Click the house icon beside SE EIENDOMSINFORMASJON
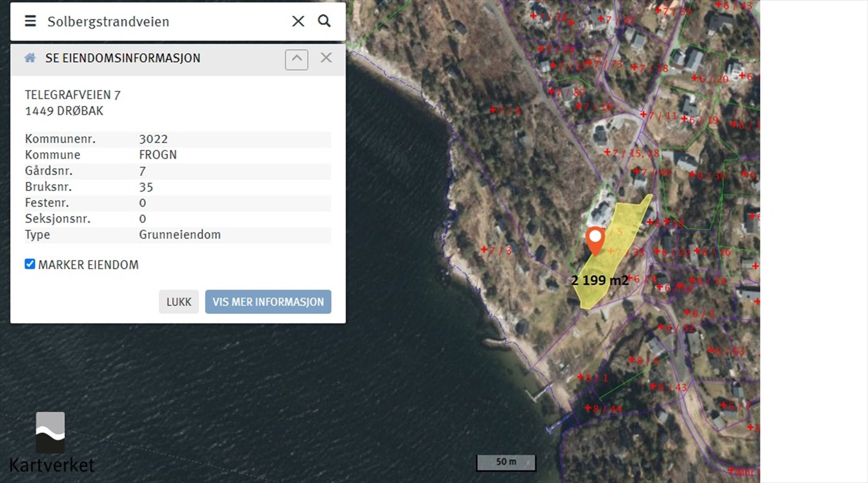The width and height of the screenshot is (868, 483). 30,58
